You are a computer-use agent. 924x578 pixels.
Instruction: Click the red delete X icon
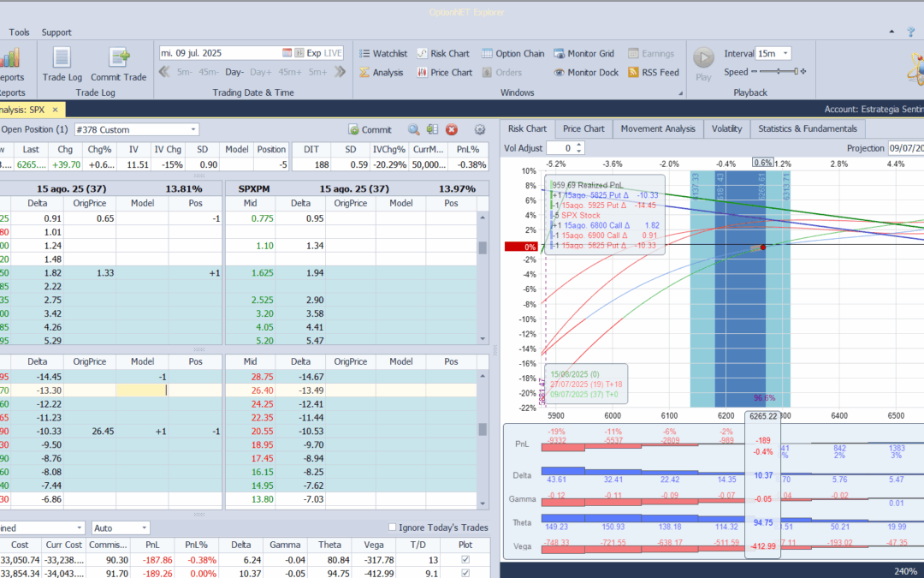452,130
